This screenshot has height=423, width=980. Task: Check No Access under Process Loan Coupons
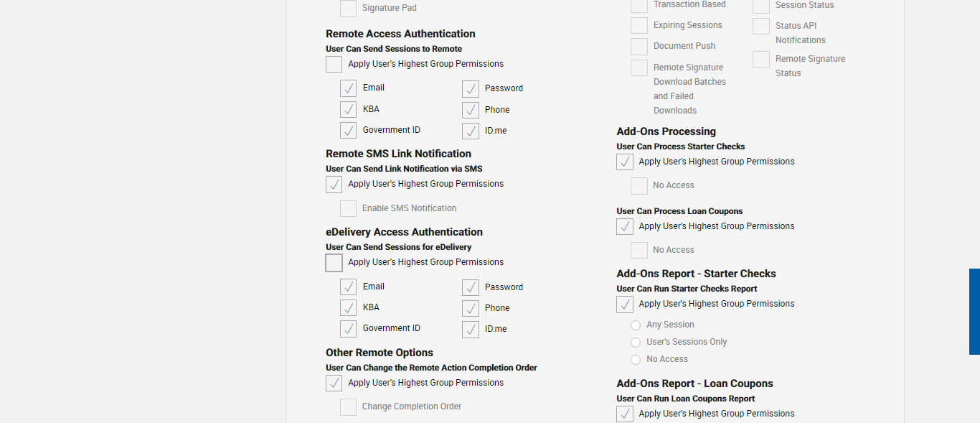tap(639, 251)
